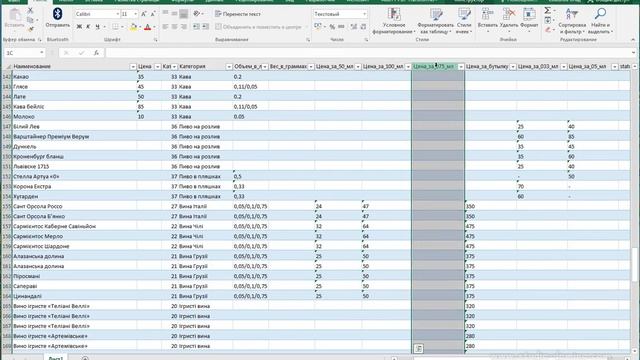
Task: Open the Цена_за_бутылку filter dropdown
Action: click(x=513, y=67)
